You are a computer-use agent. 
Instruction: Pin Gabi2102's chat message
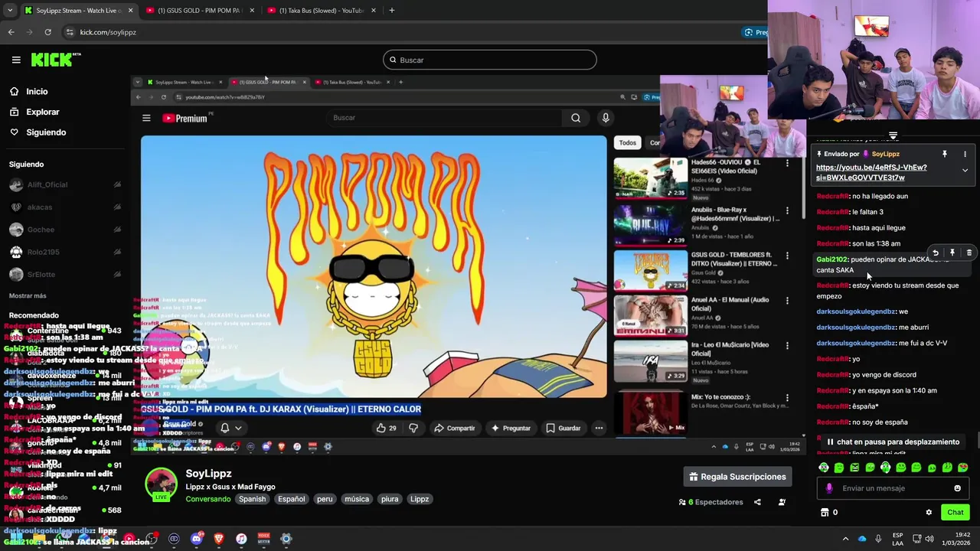[952, 253]
